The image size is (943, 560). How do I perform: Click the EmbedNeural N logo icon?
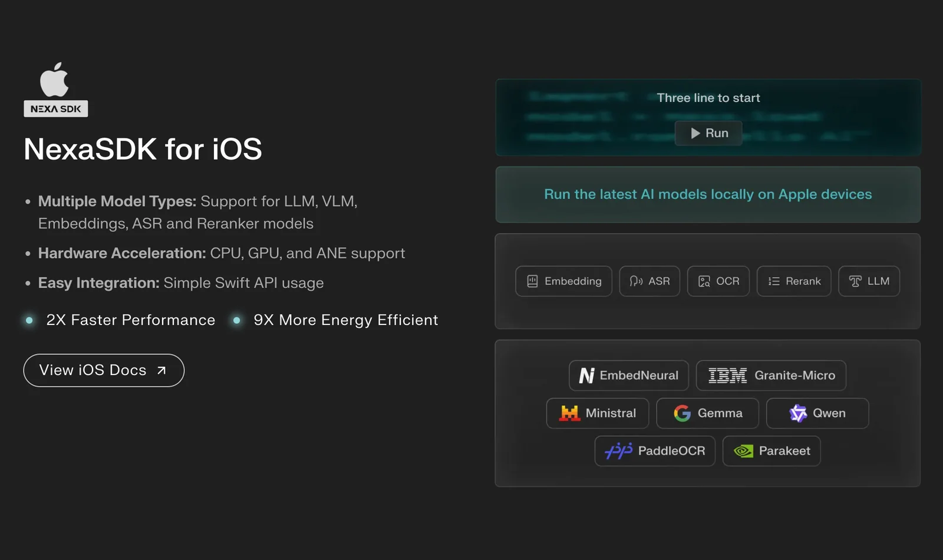click(x=586, y=376)
